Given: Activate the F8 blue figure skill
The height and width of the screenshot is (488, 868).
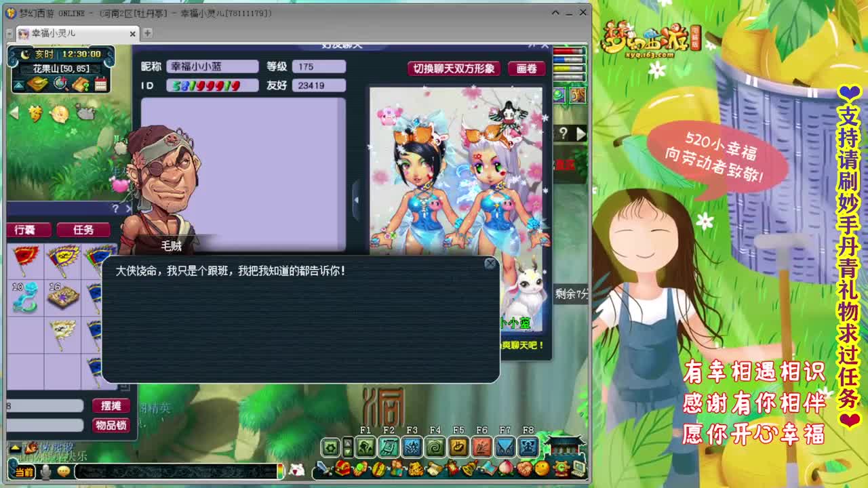Looking at the screenshot, I should [528, 447].
